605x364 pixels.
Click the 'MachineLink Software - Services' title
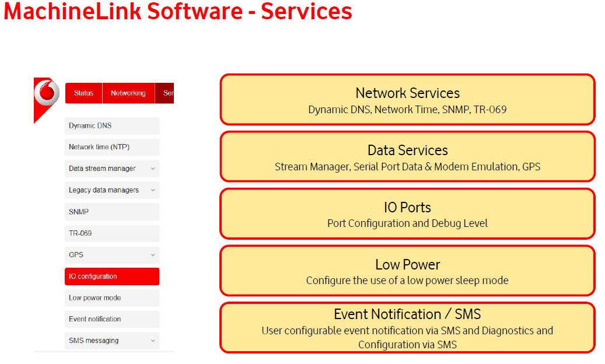[x=178, y=11]
